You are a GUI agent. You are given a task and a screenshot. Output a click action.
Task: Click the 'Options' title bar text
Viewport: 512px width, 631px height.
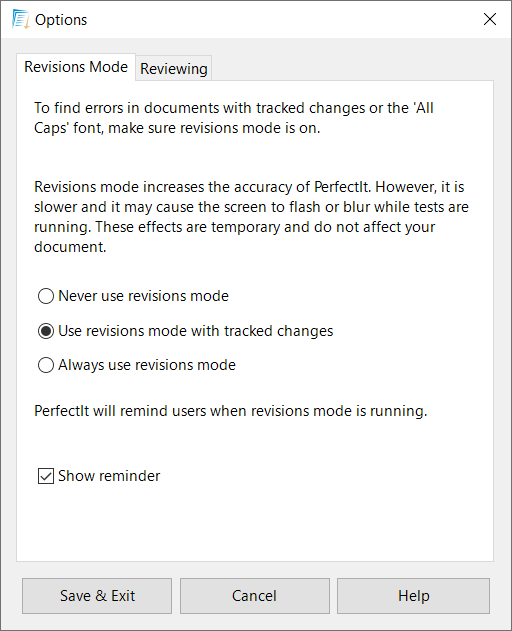[61, 20]
